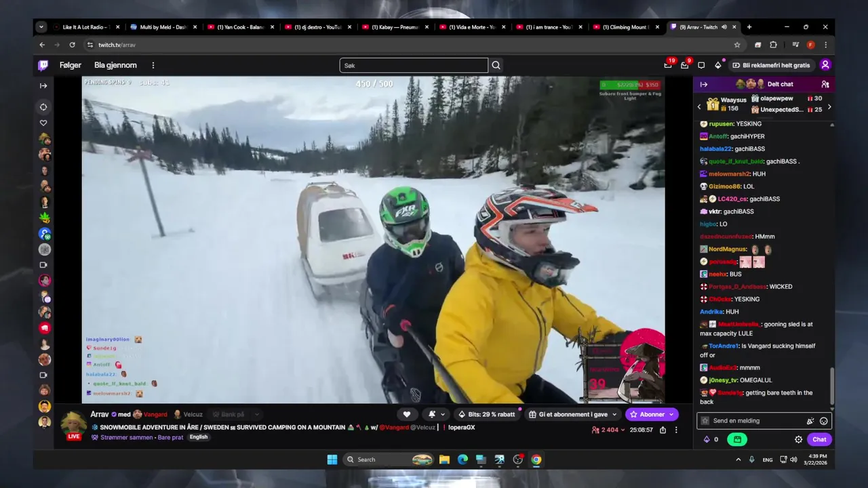
Task: Show next gift leaderboard entry arrow
Action: click(x=829, y=107)
